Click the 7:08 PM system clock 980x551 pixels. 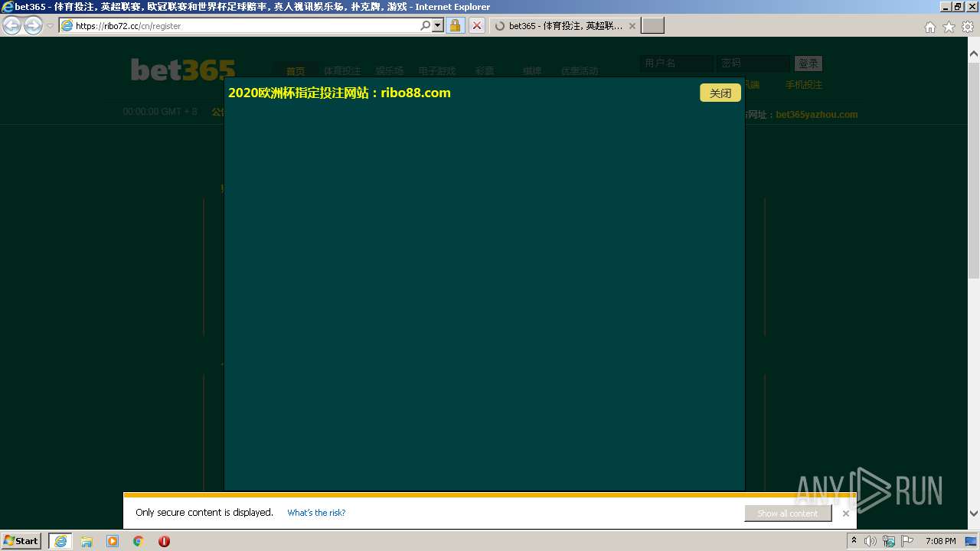pyautogui.click(x=940, y=541)
